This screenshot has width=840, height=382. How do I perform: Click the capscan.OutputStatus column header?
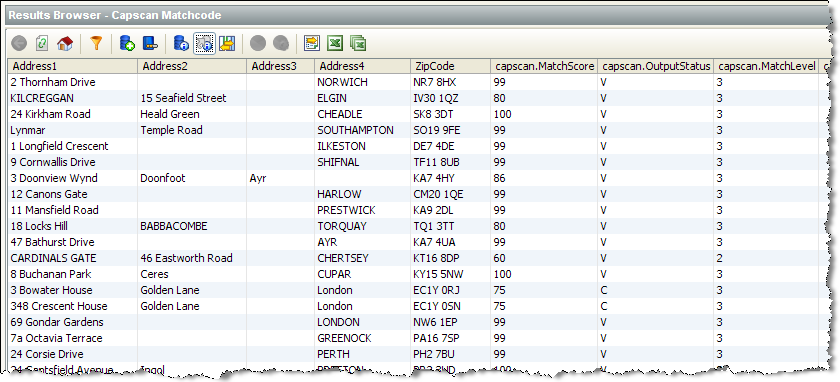coord(656,66)
